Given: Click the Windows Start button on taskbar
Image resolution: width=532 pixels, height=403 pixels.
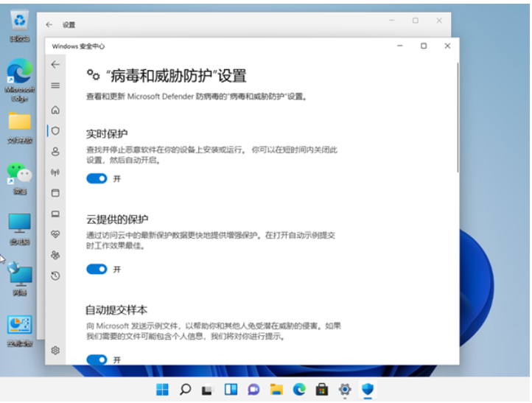Looking at the screenshot, I should pos(162,389).
